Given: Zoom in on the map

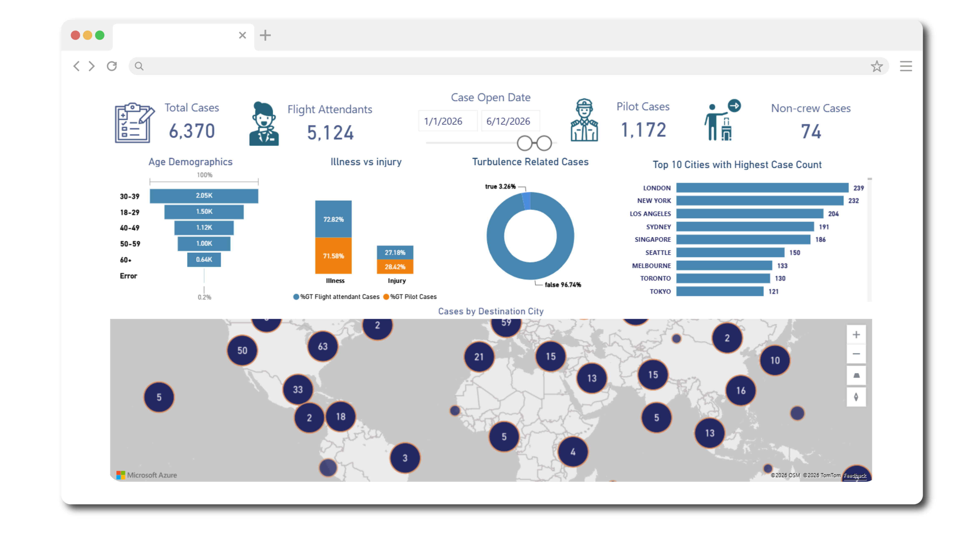Looking at the screenshot, I should [x=856, y=335].
